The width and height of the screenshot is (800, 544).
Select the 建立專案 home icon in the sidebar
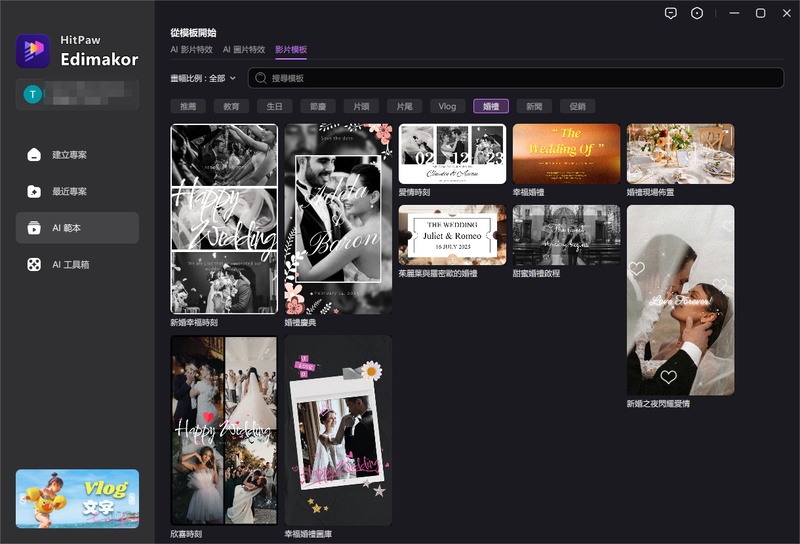coord(34,155)
